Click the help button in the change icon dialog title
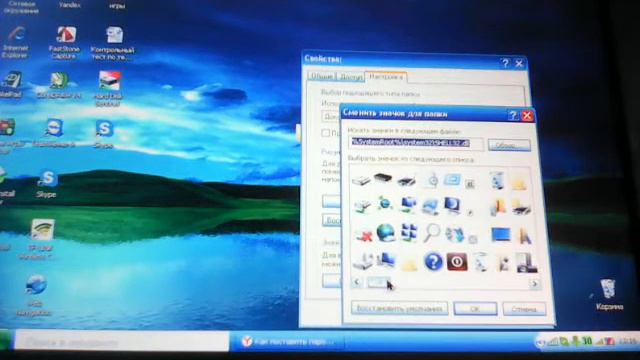The height and width of the screenshot is (360, 640). (x=513, y=115)
